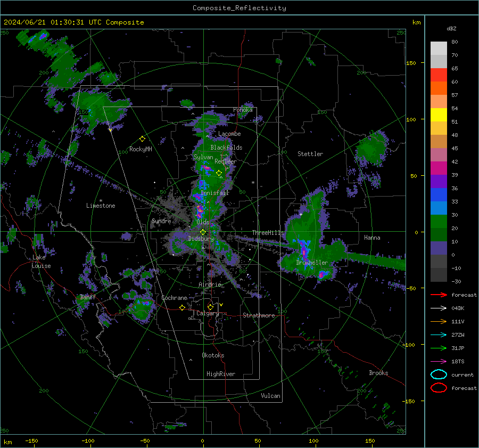
Task: Click the -30 value in dBZ legend
Action: click(456, 281)
